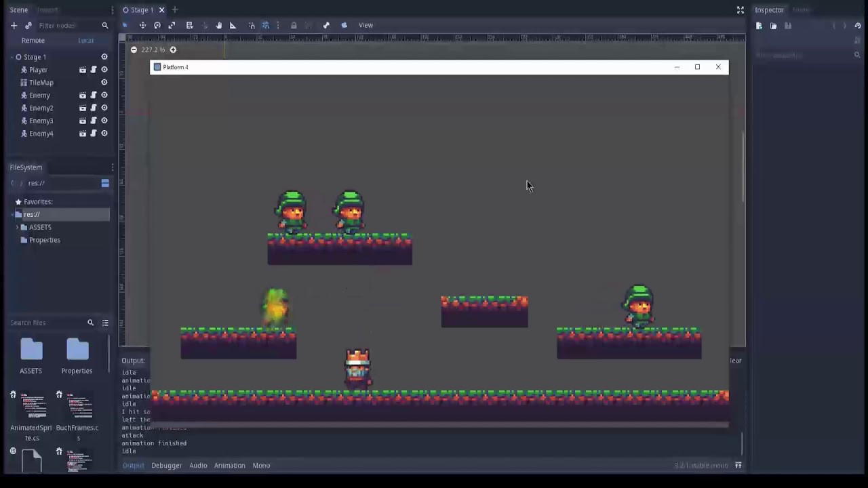Toggle FileSystem split mode icon
Screen dimensions: 868x488
pos(105,183)
